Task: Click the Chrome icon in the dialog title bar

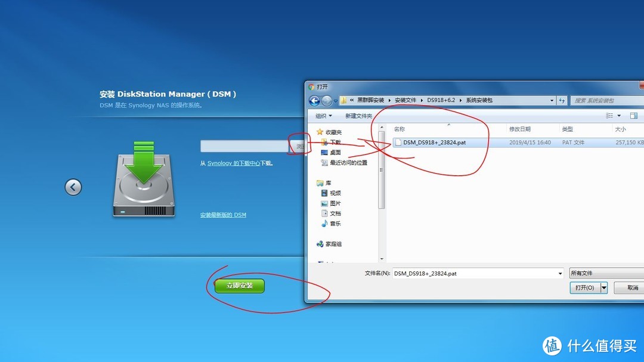Action: [311, 86]
